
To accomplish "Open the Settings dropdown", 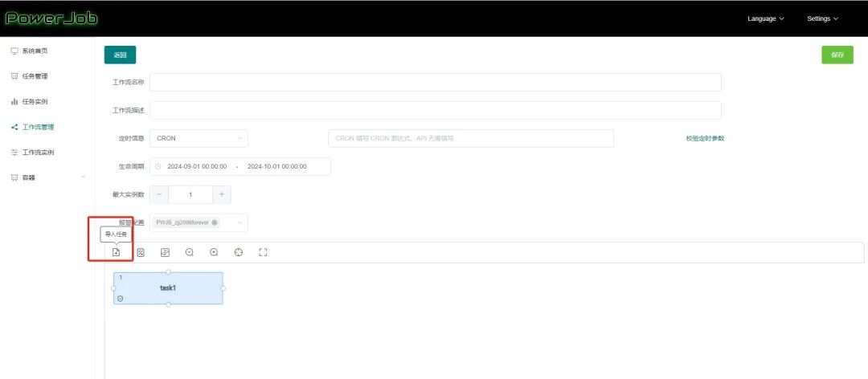I will click(823, 18).
